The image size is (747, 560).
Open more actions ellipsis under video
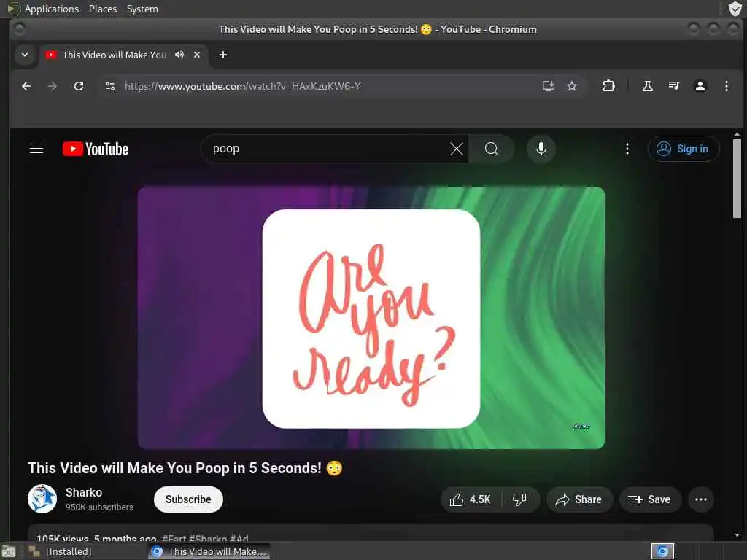point(701,499)
